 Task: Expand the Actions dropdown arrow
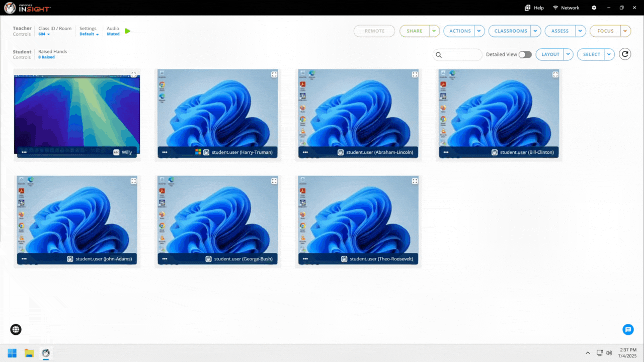pyautogui.click(x=479, y=31)
